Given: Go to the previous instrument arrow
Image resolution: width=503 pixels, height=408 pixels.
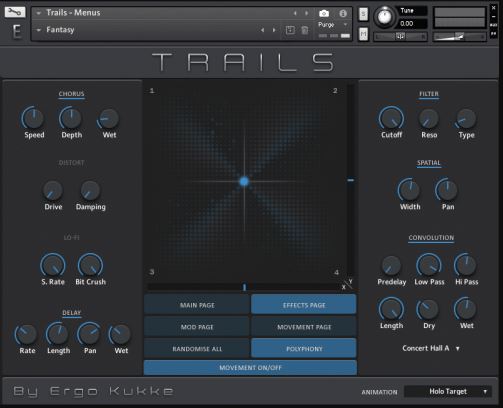Looking at the screenshot, I should 295,13.
